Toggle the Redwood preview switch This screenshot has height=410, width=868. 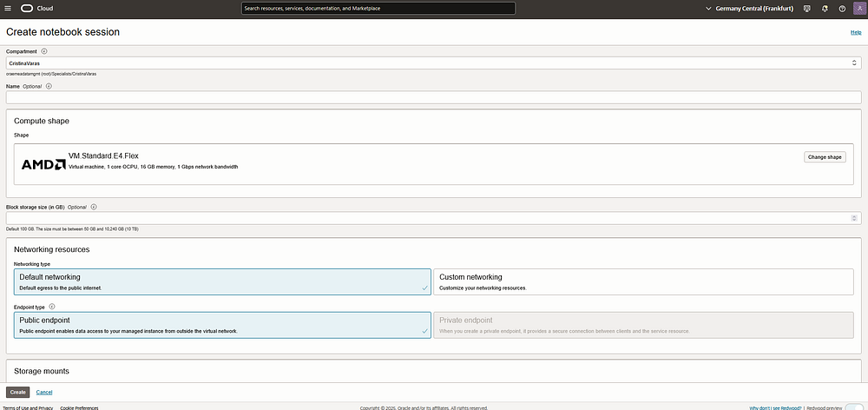click(x=856, y=407)
